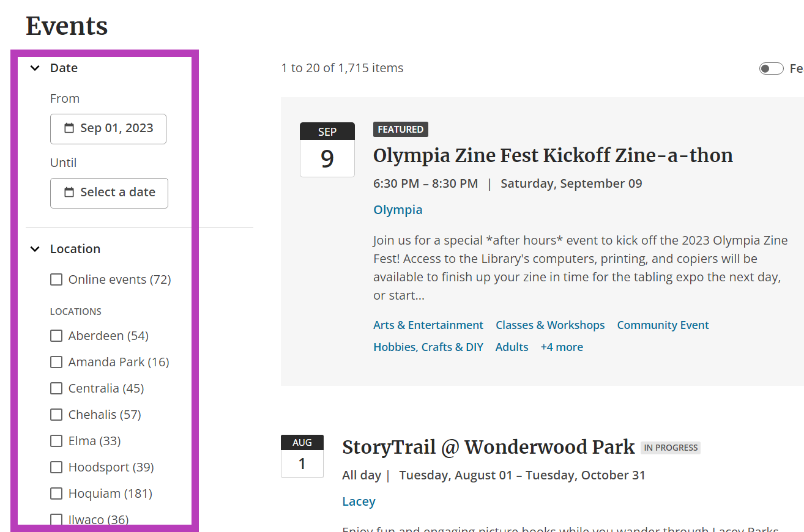
Task: Check the Online events checkbox
Action: (x=56, y=279)
